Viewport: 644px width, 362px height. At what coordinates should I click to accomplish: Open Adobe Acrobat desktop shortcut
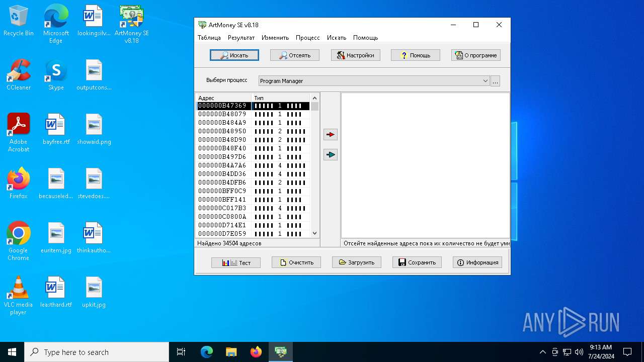[x=19, y=133]
